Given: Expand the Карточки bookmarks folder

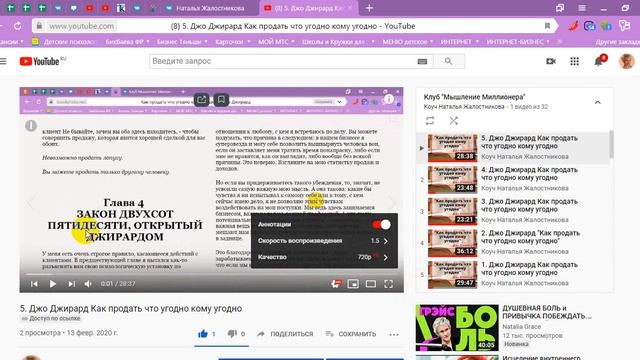Looking at the screenshot, I should pos(233,42).
